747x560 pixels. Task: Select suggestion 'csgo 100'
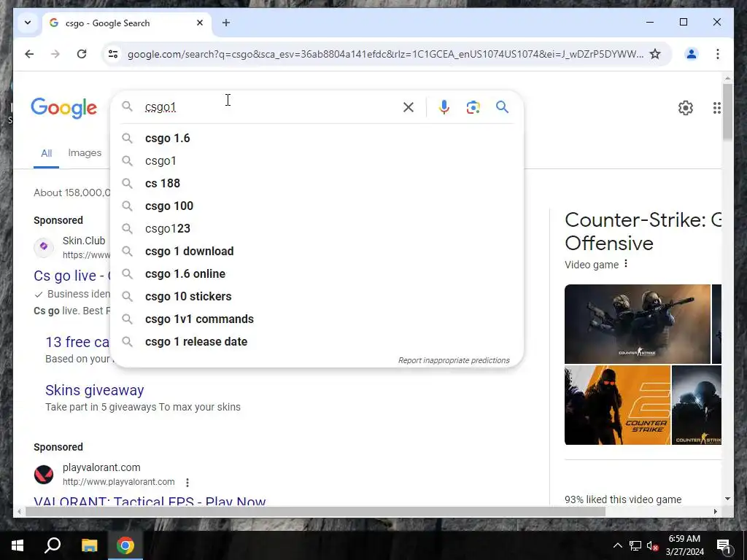point(317,206)
